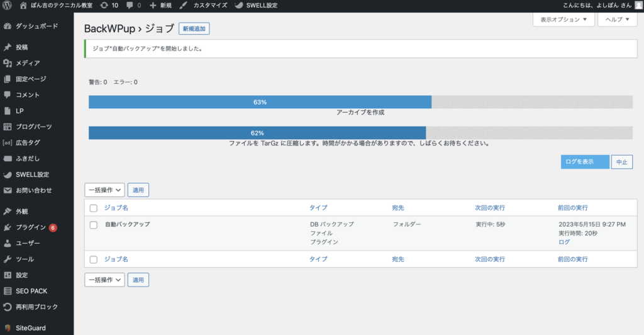Tick the select-all checkbox in table footer
The image size is (644, 335).
tap(94, 259)
